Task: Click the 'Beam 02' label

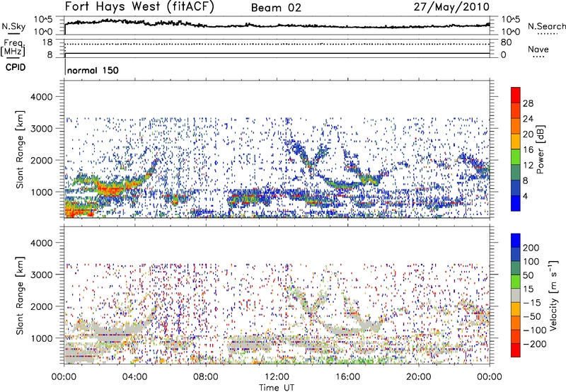Action: click(276, 8)
